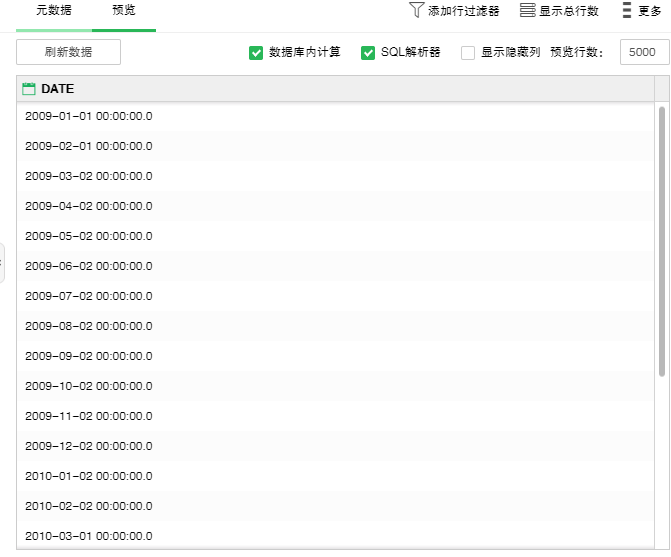Click the 显示总行数 label text
Image resolution: width=671 pixels, height=557 pixels.
[569, 11]
